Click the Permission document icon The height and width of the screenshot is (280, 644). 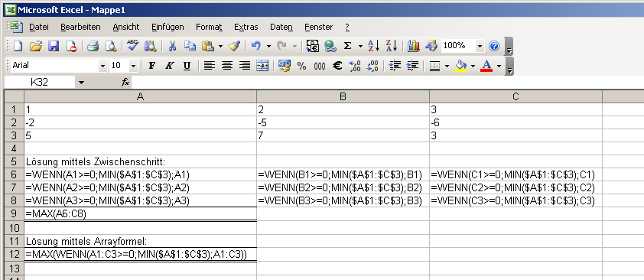71,47
